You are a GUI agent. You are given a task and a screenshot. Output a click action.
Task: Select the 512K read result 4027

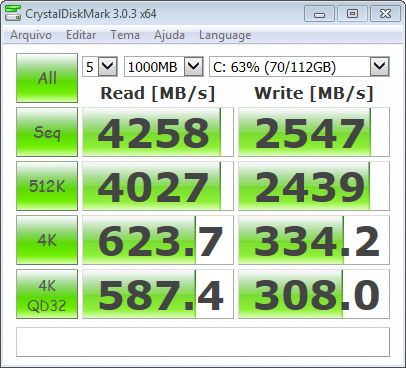(x=158, y=186)
